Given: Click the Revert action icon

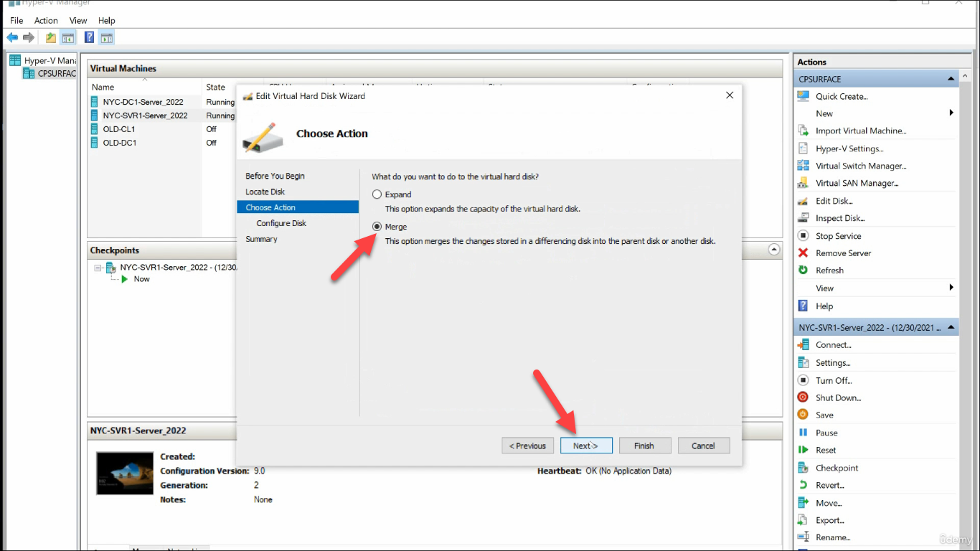Looking at the screenshot, I should point(804,485).
